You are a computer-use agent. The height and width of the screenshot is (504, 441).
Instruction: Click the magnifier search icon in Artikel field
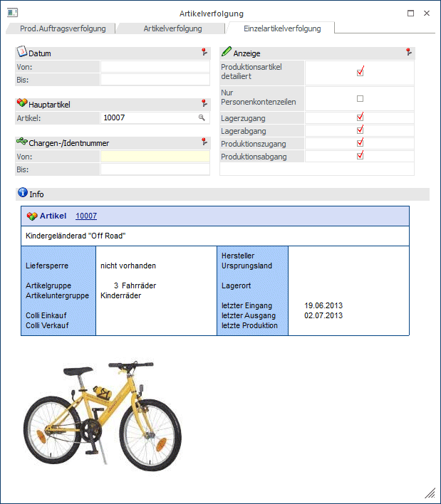[202, 117]
